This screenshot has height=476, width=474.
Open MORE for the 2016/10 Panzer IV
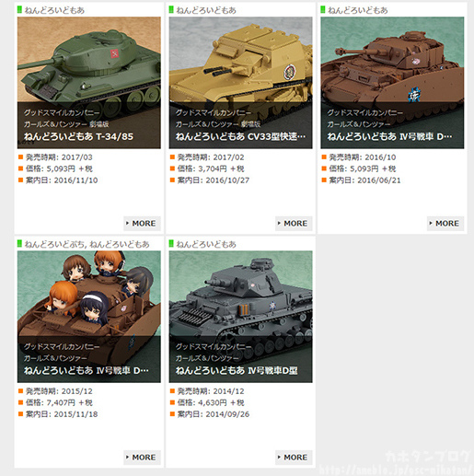coord(445,224)
